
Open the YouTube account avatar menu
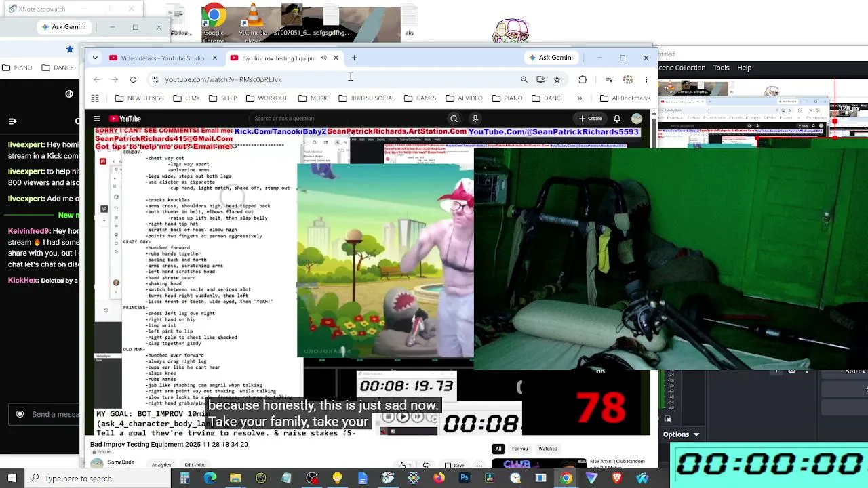[636, 119]
